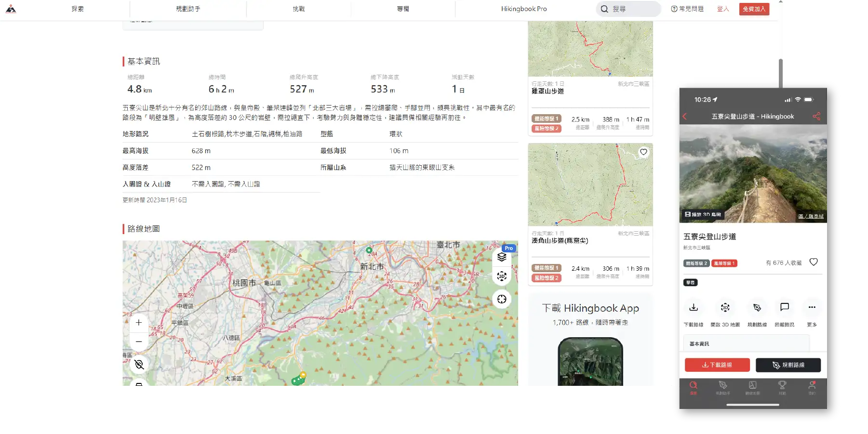Click the 搜尋 search input field
Viewport: 868px width, 434px height.
point(628,9)
